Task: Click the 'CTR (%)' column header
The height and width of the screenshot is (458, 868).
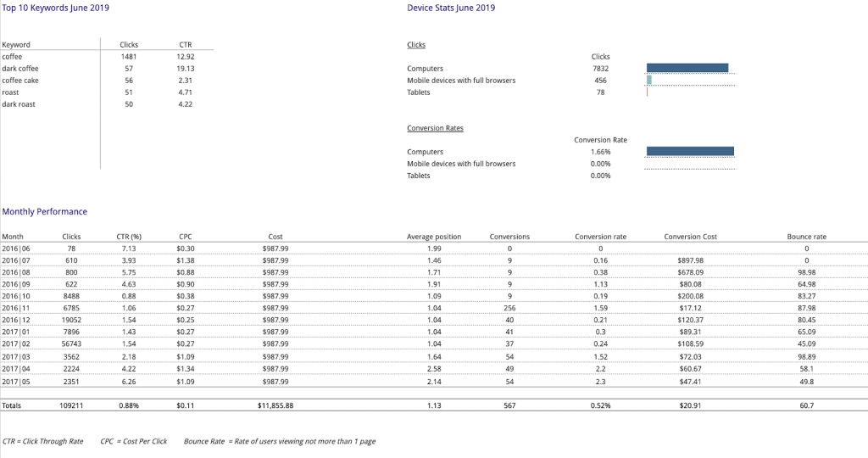Action: [x=129, y=237]
